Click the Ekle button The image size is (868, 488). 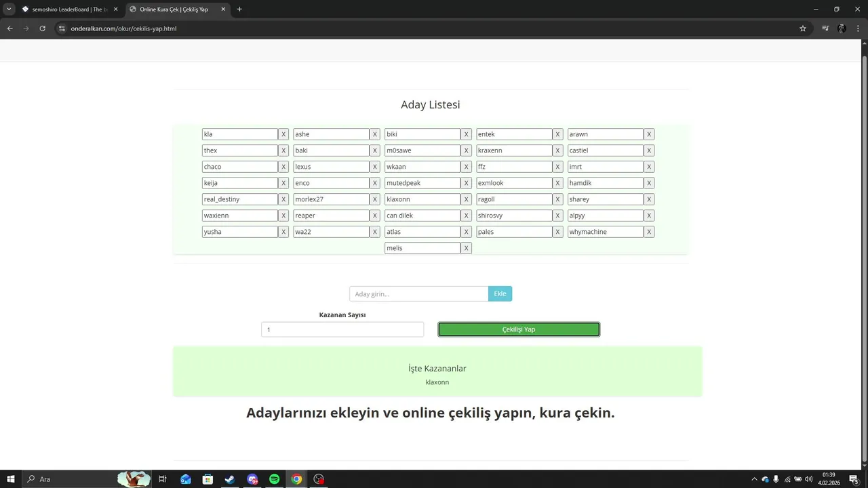pos(500,293)
